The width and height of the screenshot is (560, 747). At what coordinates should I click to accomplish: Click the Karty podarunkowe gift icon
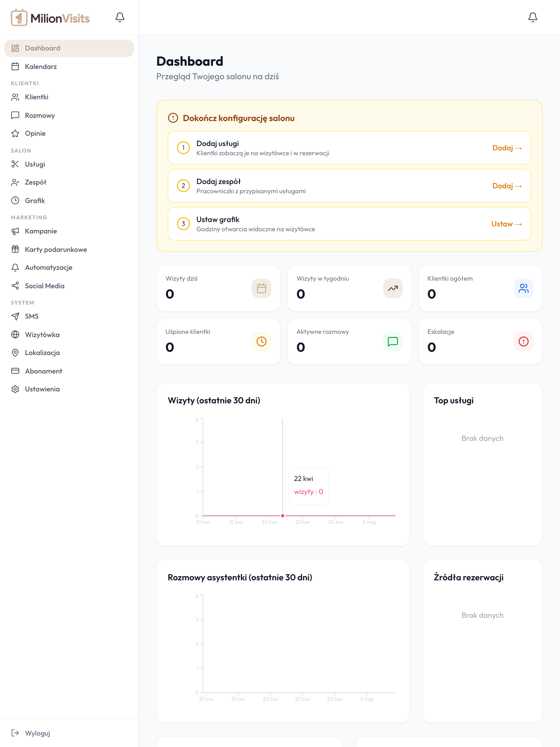tap(15, 249)
